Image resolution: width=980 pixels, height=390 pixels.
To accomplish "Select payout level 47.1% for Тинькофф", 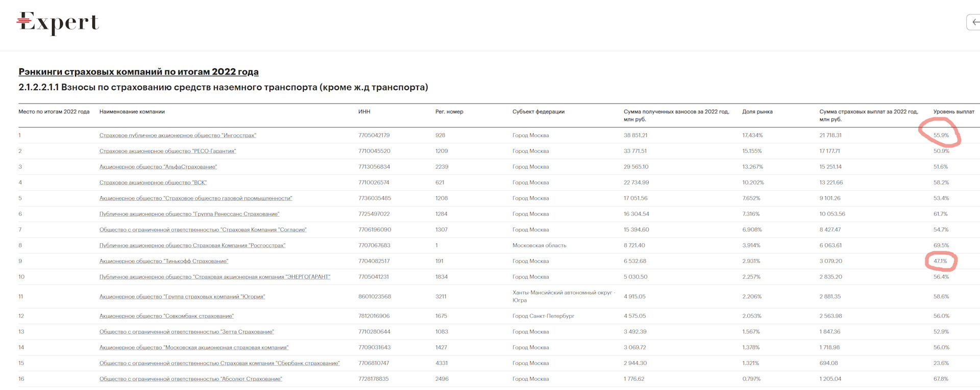I will pos(940,262).
